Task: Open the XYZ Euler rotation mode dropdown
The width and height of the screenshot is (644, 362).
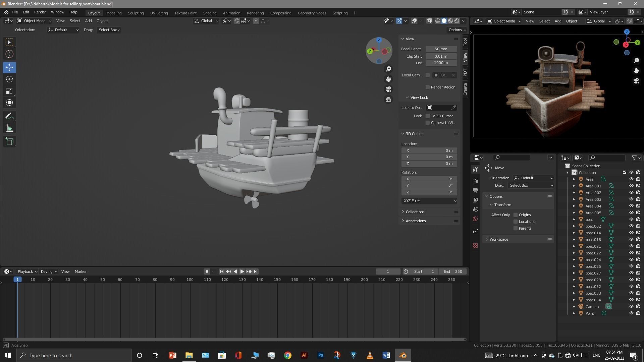Action: coord(429,201)
